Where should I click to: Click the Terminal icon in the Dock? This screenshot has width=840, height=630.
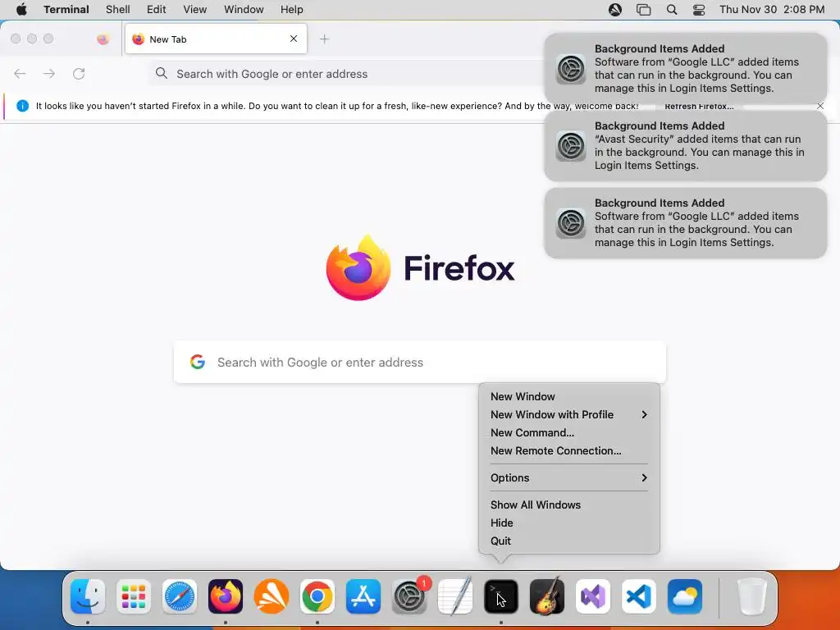501,596
